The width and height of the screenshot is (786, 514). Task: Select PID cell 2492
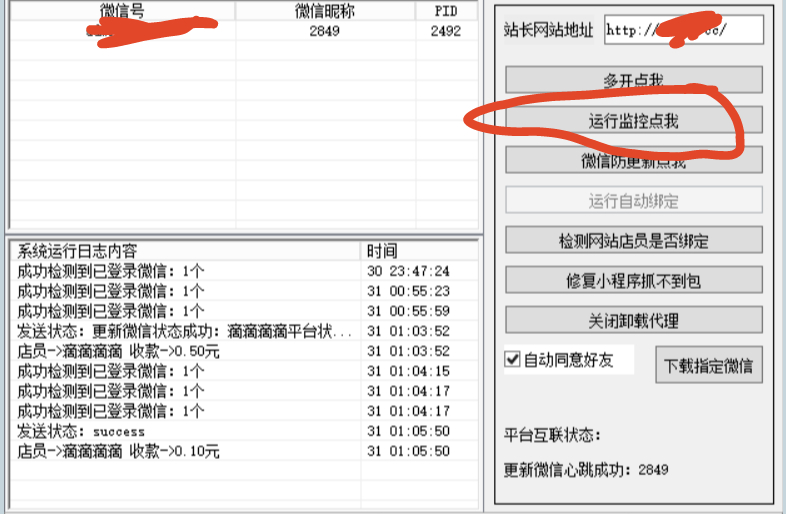coord(446,31)
